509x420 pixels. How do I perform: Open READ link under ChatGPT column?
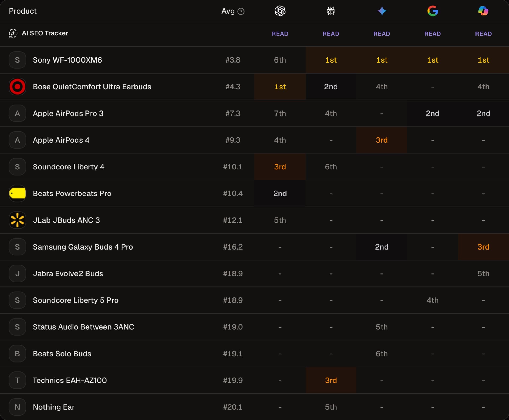[x=280, y=34]
